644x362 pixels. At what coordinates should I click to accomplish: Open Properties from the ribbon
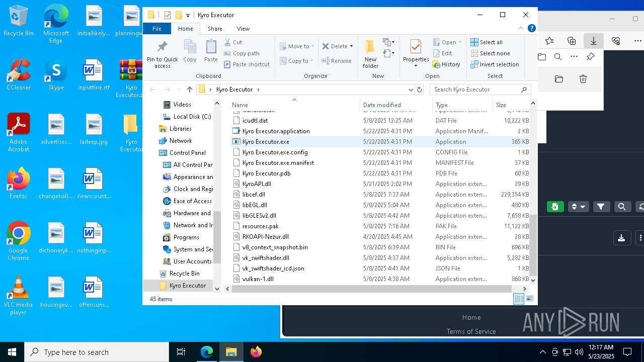(416, 53)
